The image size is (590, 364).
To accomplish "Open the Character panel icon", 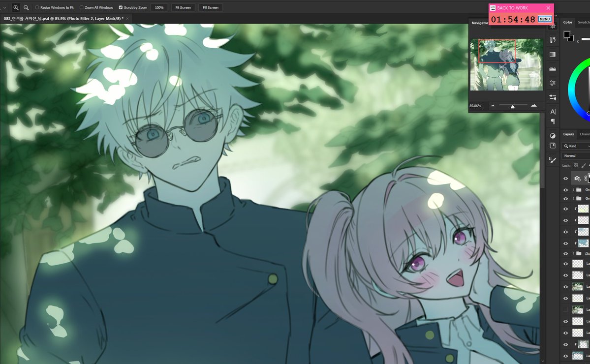I will (553, 112).
